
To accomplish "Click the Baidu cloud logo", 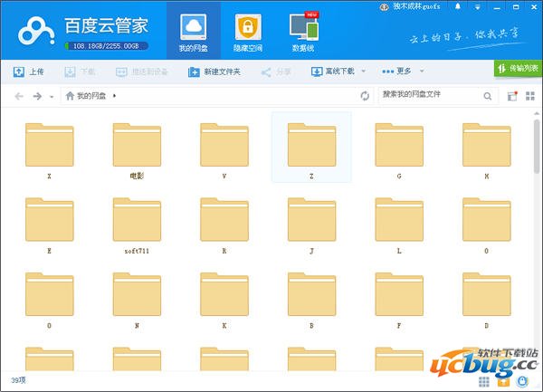I will click(x=37, y=32).
